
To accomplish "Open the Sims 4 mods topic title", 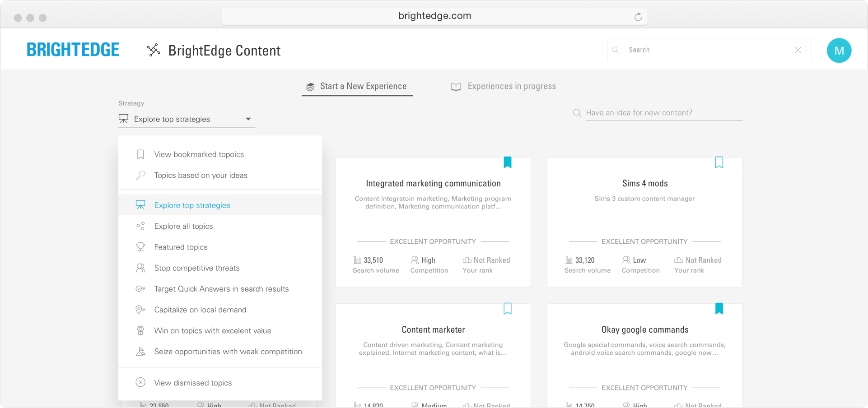I will coord(644,183).
